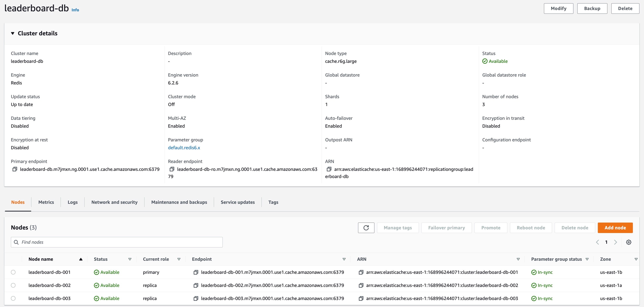Expand the Cluster details section
Screen dimensions: 644x307
point(13,33)
